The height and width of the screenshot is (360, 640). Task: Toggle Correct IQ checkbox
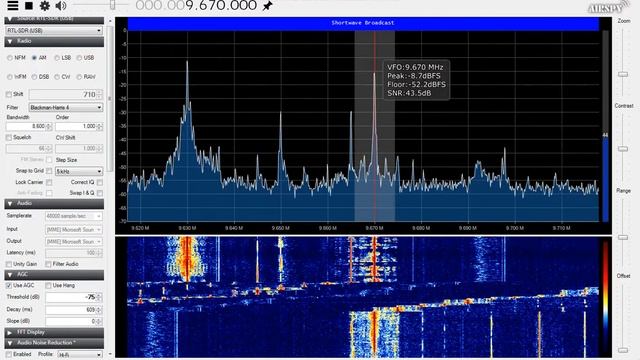pos(100,182)
